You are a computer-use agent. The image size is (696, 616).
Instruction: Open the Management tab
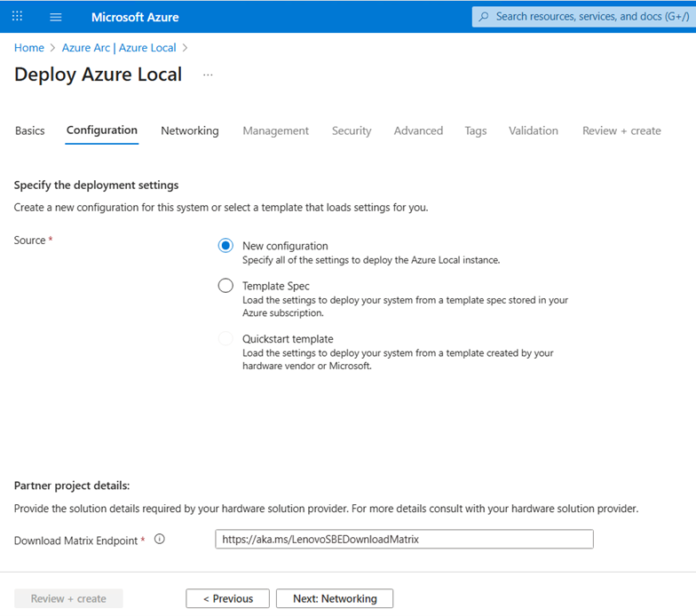click(275, 130)
